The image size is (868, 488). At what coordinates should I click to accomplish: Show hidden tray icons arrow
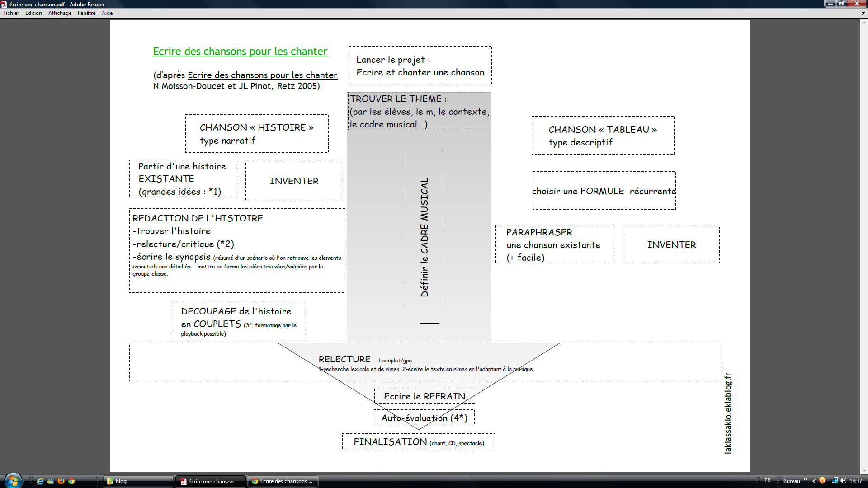(814, 481)
